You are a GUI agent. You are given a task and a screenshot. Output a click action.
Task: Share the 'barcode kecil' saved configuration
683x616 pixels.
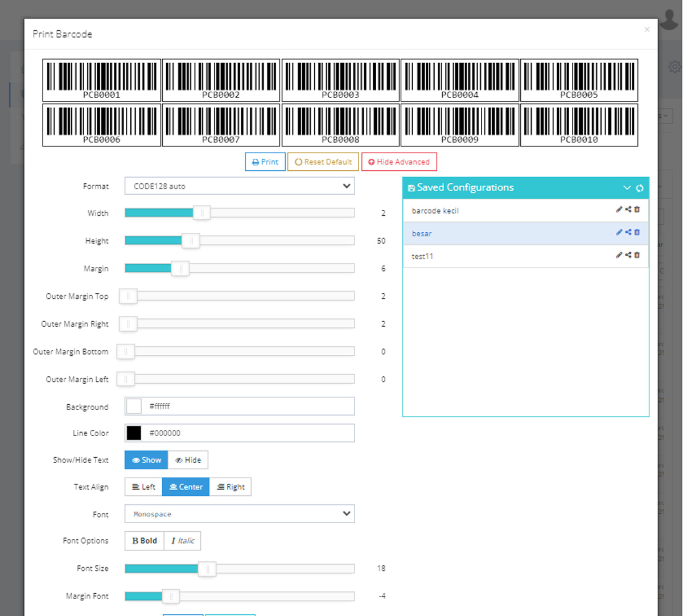(x=628, y=210)
